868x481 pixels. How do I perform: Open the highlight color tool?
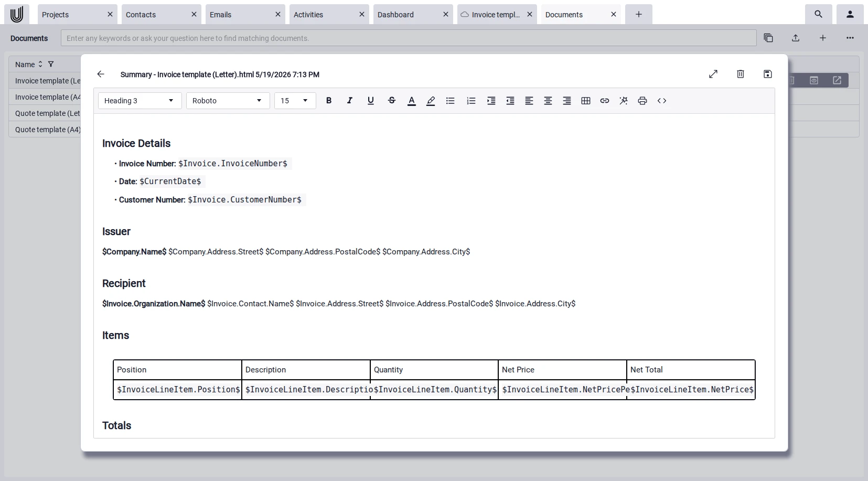[x=431, y=101]
